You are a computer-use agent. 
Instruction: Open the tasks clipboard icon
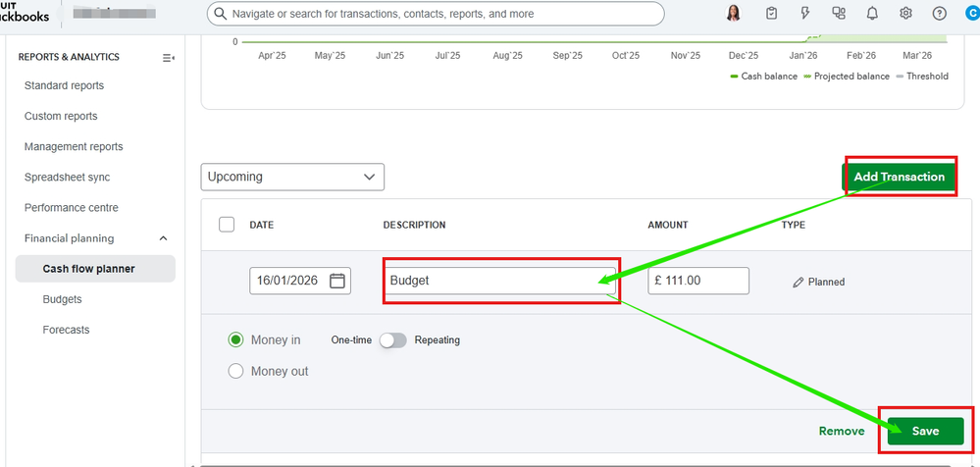point(772,14)
